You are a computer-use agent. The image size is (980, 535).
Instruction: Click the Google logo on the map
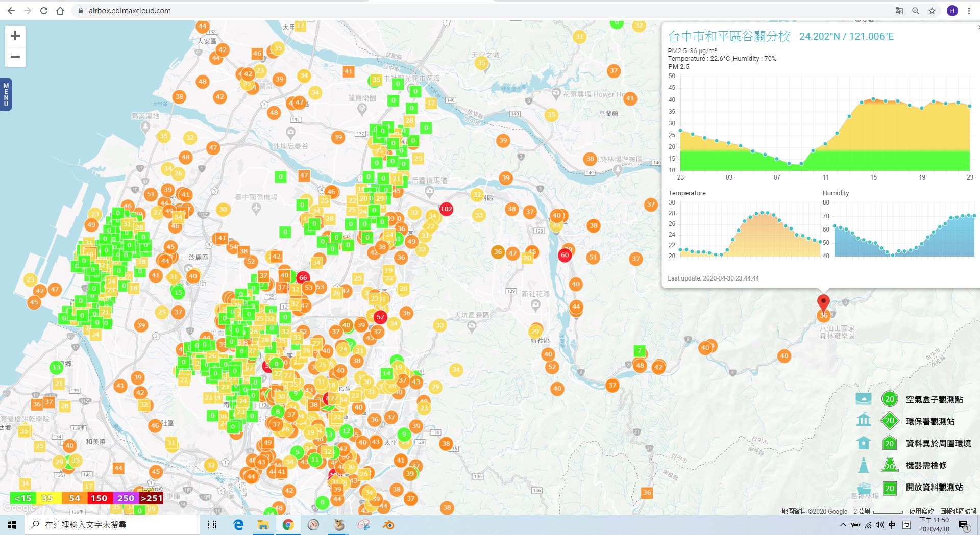pos(19,508)
